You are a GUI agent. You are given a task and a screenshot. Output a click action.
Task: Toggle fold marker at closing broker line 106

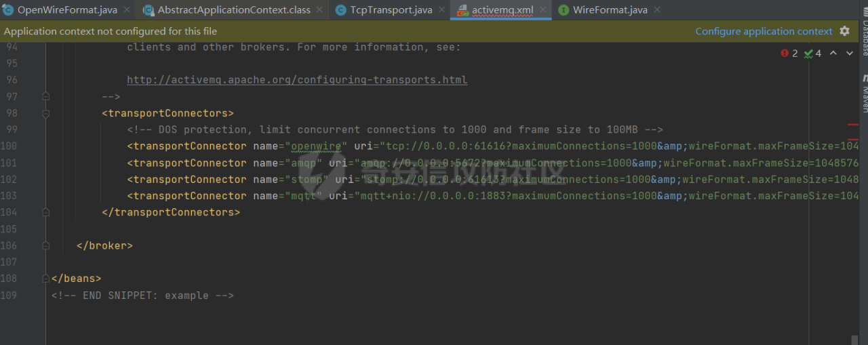coord(45,245)
